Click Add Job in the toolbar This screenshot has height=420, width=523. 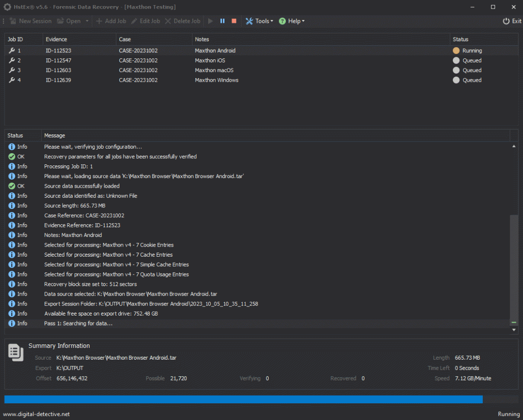pyautogui.click(x=111, y=21)
